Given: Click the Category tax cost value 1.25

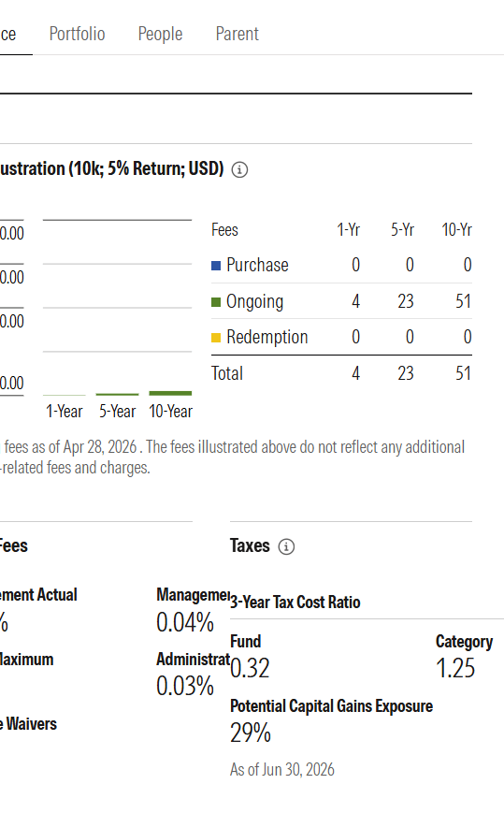Looking at the screenshot, I should (455, 668).
